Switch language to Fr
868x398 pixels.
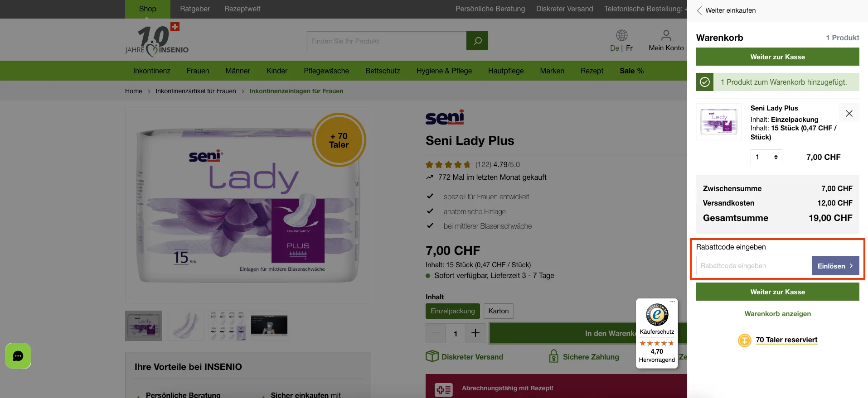(x=629, y=48)
